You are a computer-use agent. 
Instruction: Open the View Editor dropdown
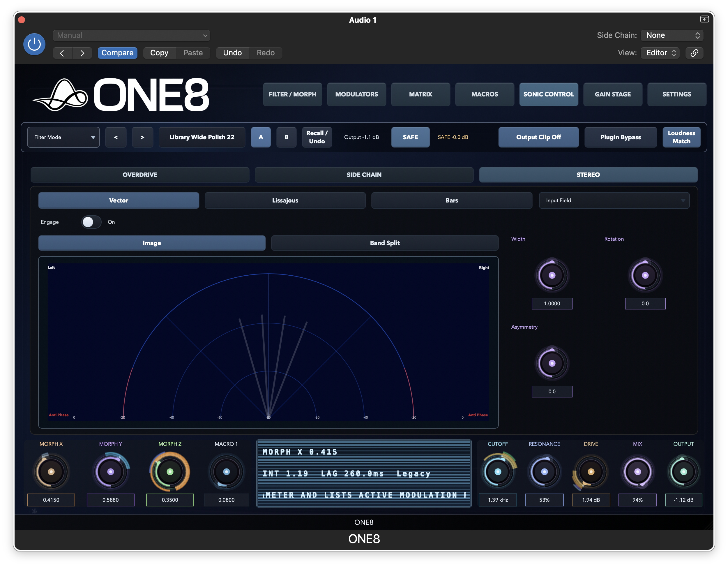pyautogui.click(x=660, y=53)
